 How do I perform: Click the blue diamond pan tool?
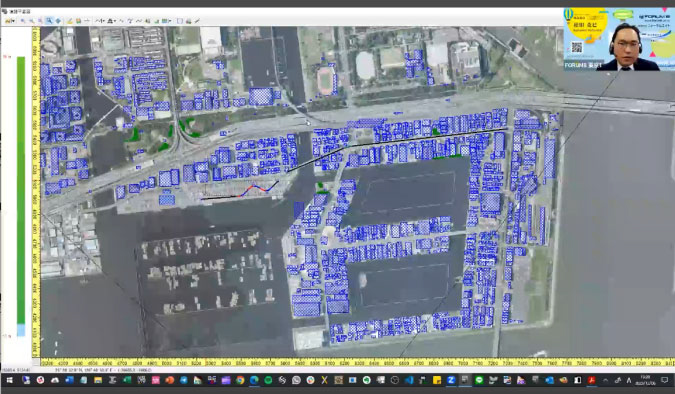[58, 21]
